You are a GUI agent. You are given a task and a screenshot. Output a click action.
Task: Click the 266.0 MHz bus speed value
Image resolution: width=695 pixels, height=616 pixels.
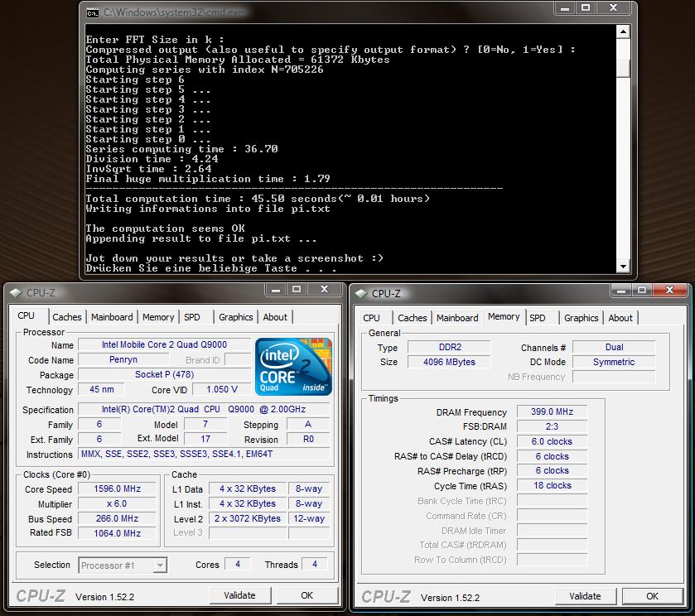pyautogui.click(x=118, y=518)
